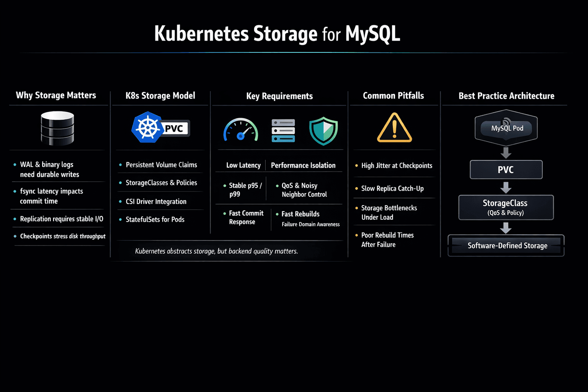Click the Kubernetes Storage for MySQL title
This screenshot has width=588, height=392.
[277, 34]
